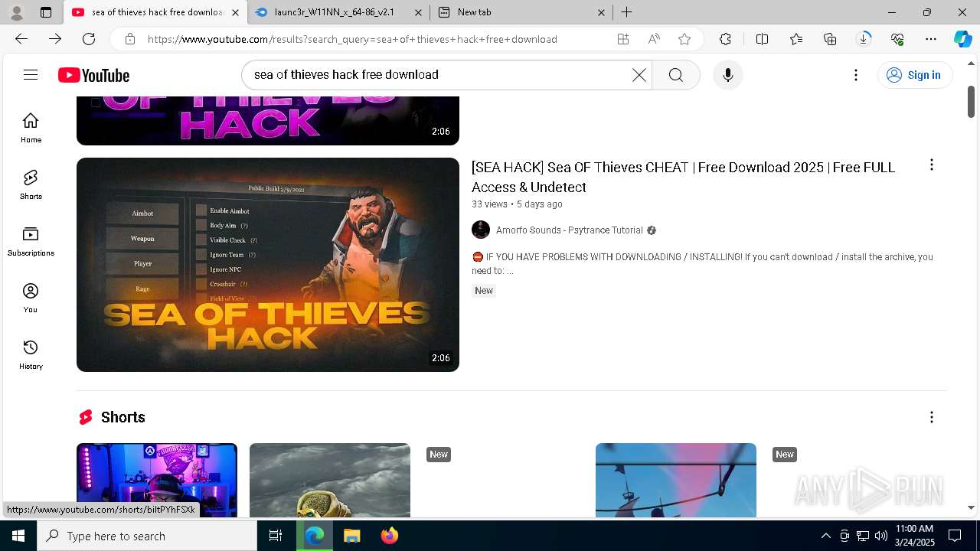The height and width of the screenshot is (551, 980).
Task: Switch to the sea of thieves YouTube tab
Action: click(155, 12)
